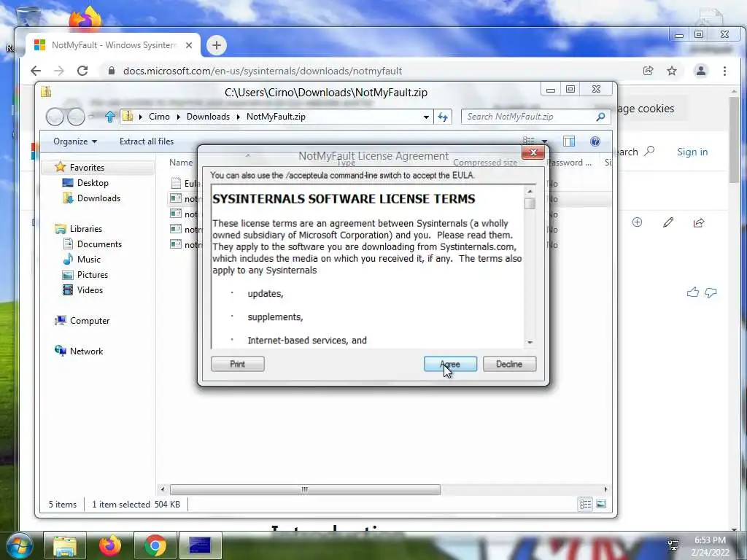Screen dimensions: 747x560
Task: Toggle the preview pane button
Action: (569, 141)
